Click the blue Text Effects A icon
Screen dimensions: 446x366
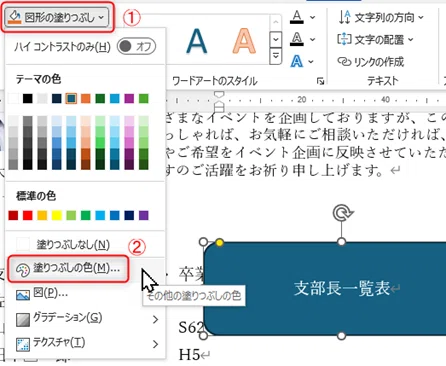[x=297, y=61]
